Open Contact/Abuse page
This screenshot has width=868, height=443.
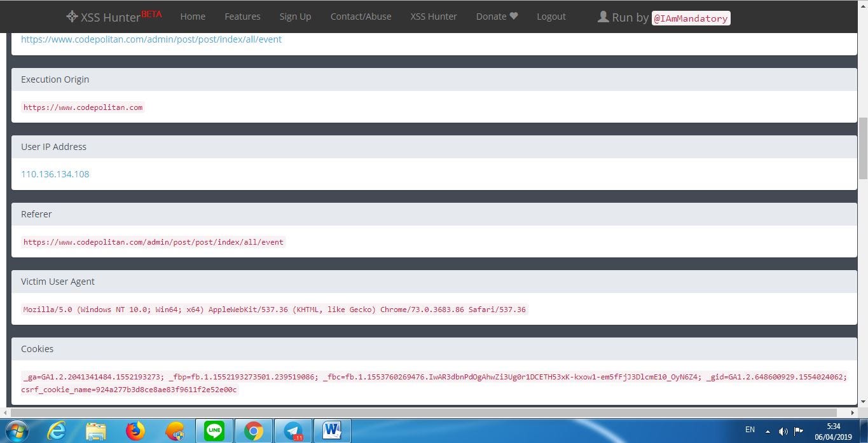click(x=361, y=17)
